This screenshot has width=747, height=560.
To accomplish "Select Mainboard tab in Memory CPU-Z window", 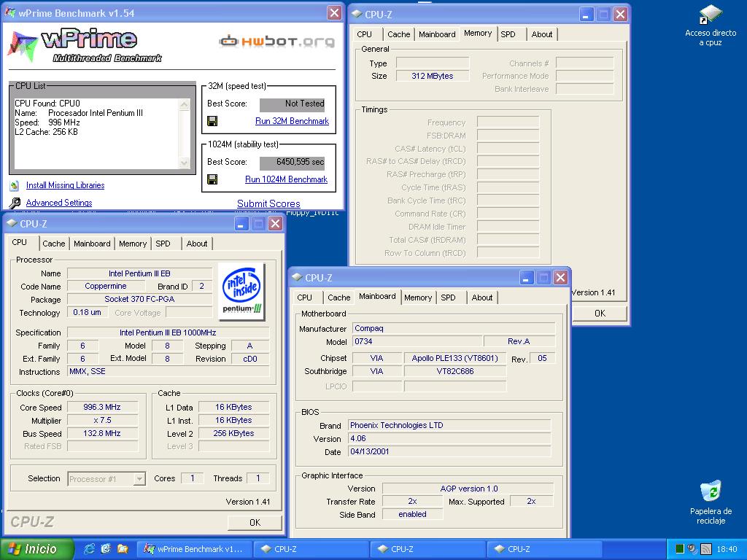I will (x=437, y=34).
